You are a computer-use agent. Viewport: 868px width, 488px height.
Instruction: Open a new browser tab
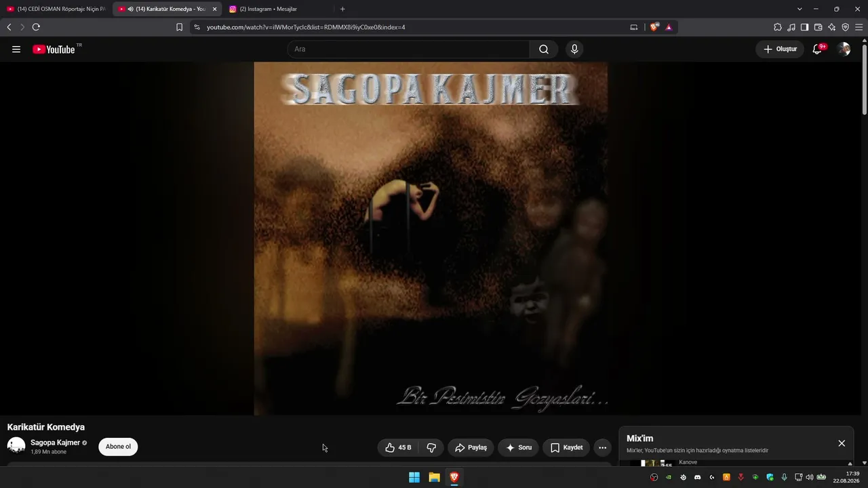pos(342,9)
